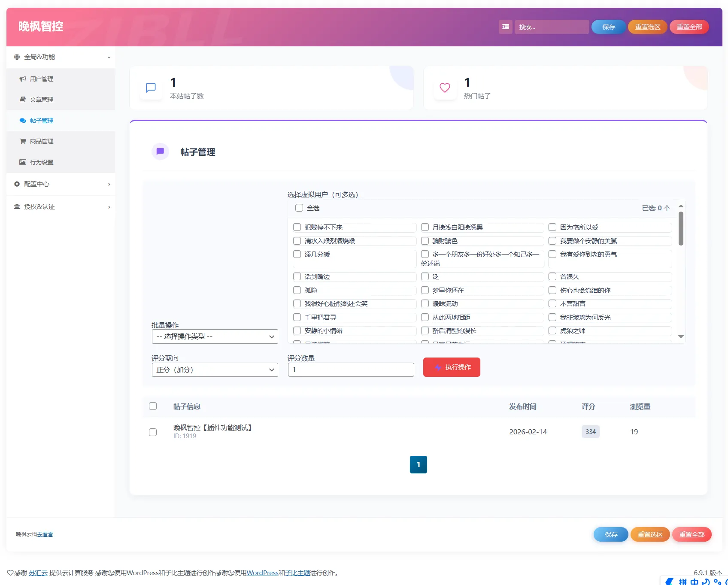Open 文章管理 in the sidebar
The height and width of the screenshot is (585, 728).
click(42, 100)
